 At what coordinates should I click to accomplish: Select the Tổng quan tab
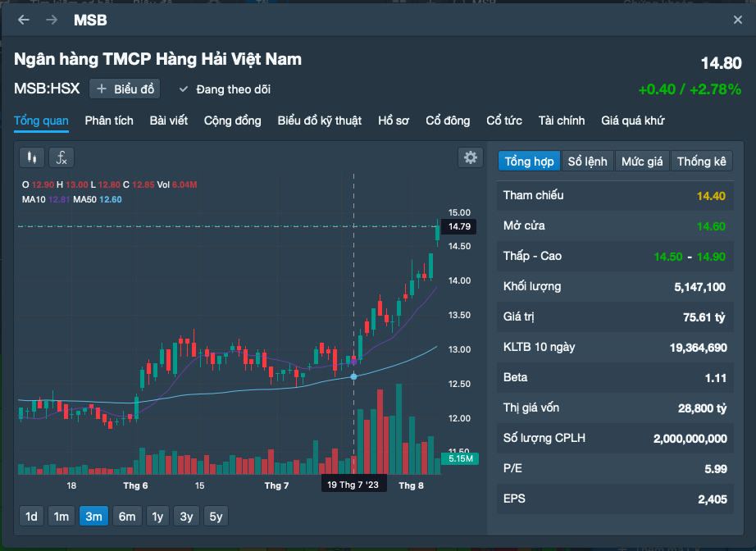[x=41, y=121]
